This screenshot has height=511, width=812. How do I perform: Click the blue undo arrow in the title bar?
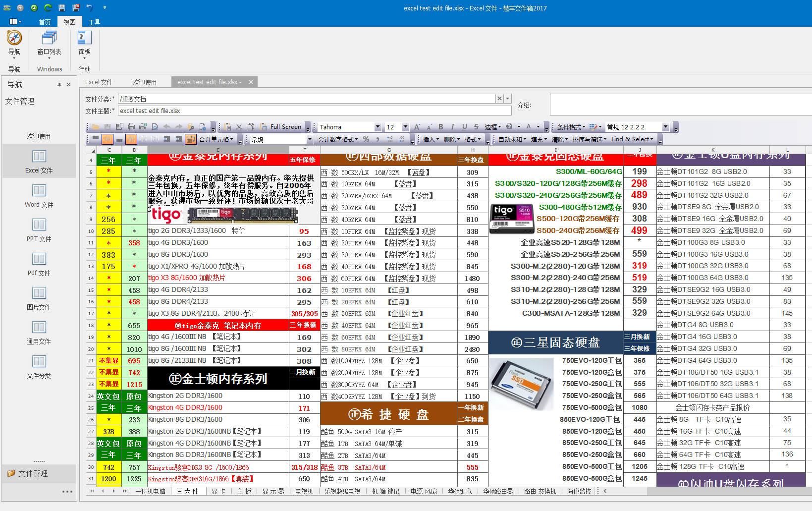(90, 8)
